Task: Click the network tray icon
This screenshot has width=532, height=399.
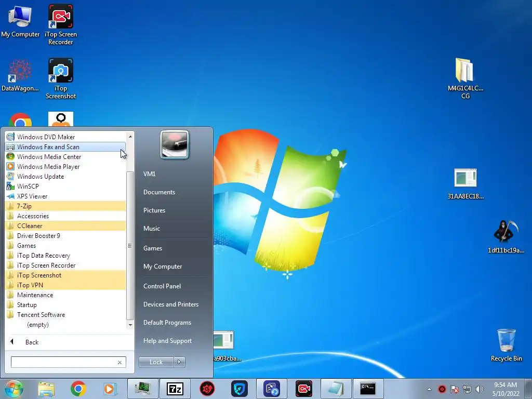Action: pyautogui.click(x=467, y=389)
